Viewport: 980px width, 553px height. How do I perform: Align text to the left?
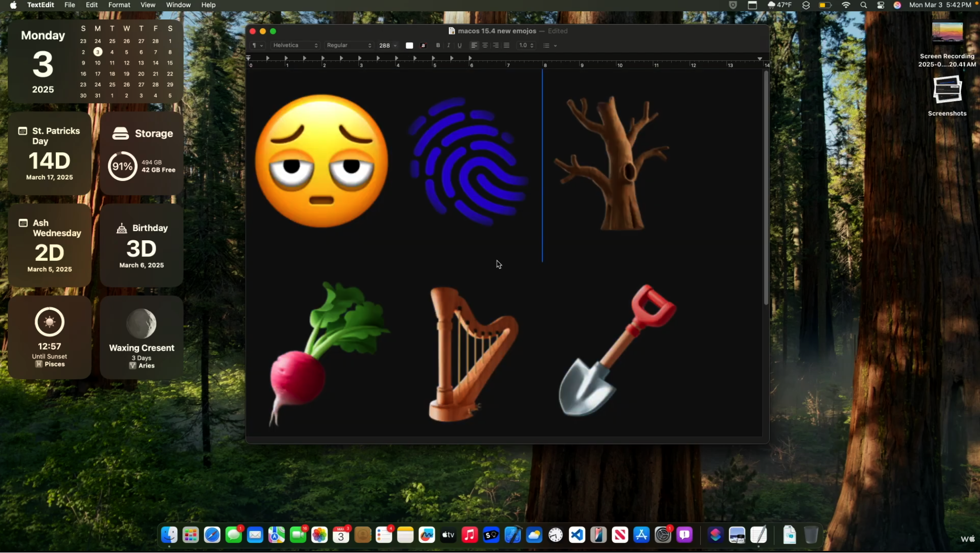474,45
